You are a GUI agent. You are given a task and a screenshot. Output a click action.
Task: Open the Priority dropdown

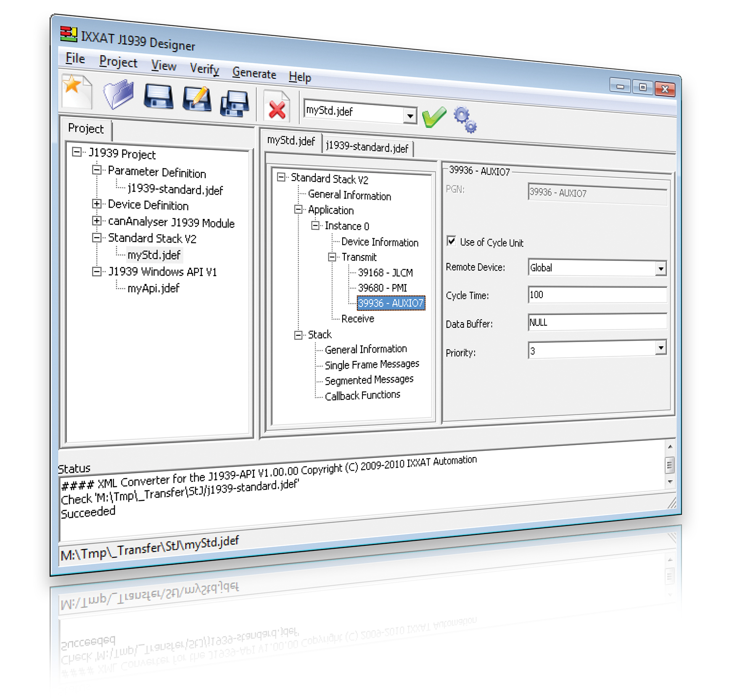(660, 348)
